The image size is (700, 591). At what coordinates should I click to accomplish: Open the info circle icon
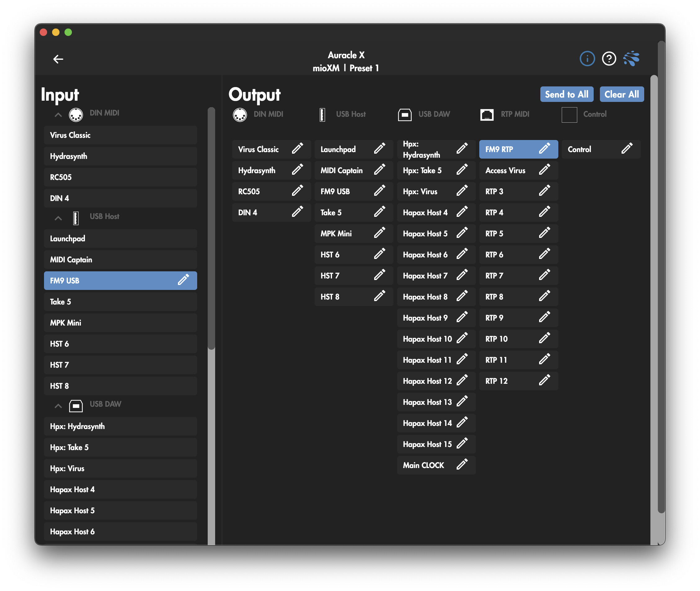(x=587, y=59)
